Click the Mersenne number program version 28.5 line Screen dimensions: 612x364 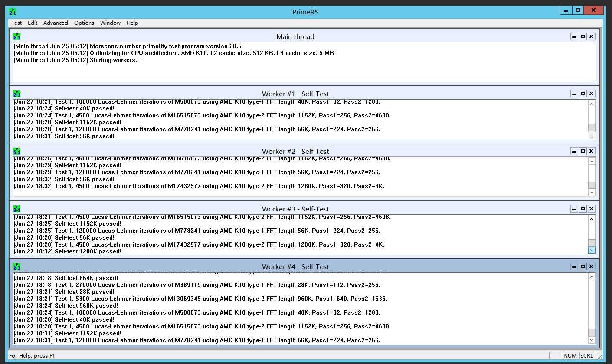pyautogui.click(x=128, y=46)
